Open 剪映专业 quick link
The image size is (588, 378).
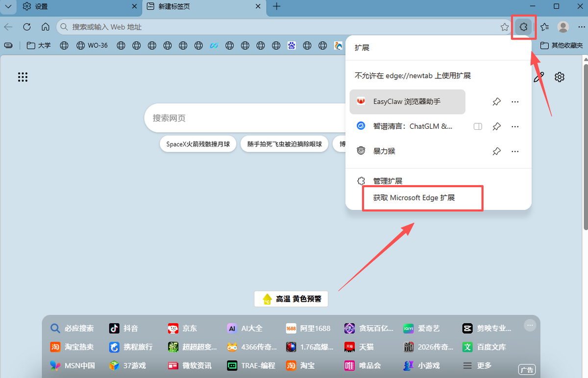click(x=487, y=328)
